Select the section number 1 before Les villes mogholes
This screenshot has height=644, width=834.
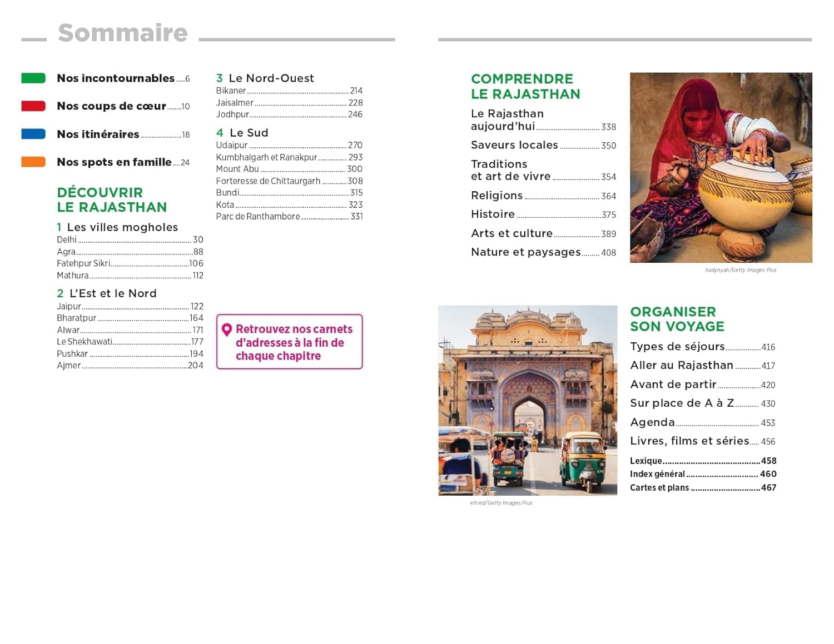59,227
